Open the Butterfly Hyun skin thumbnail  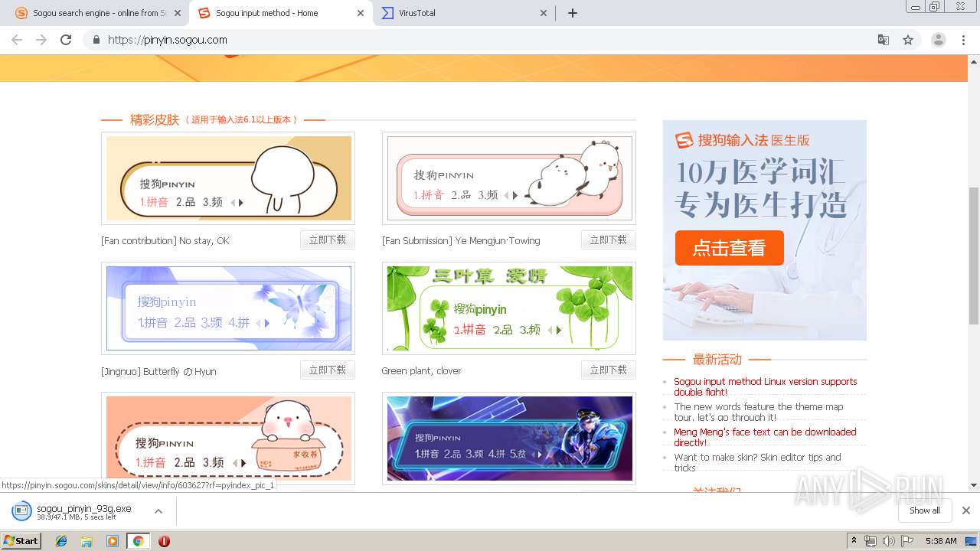pos(228,308)
